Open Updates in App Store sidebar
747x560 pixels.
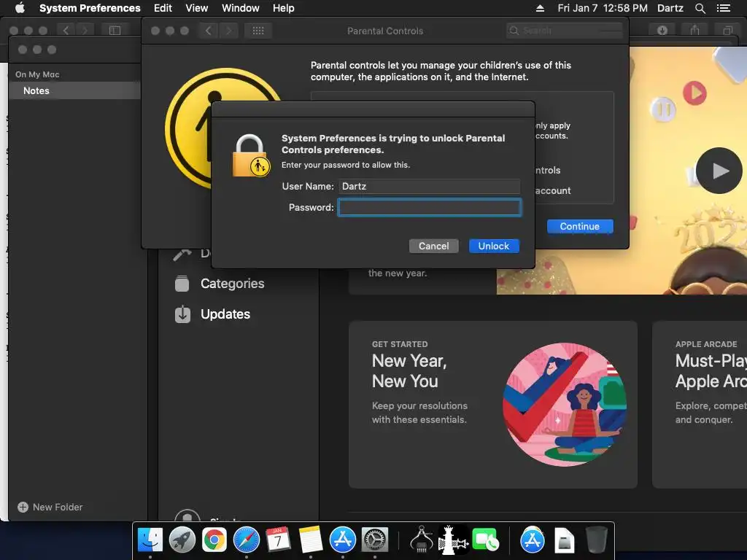pos(225,314)
